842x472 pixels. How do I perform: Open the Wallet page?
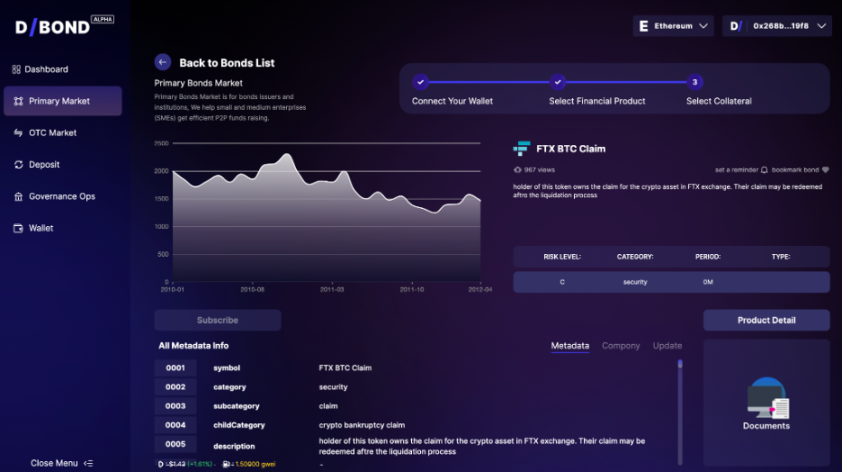(x=33, y=228)
